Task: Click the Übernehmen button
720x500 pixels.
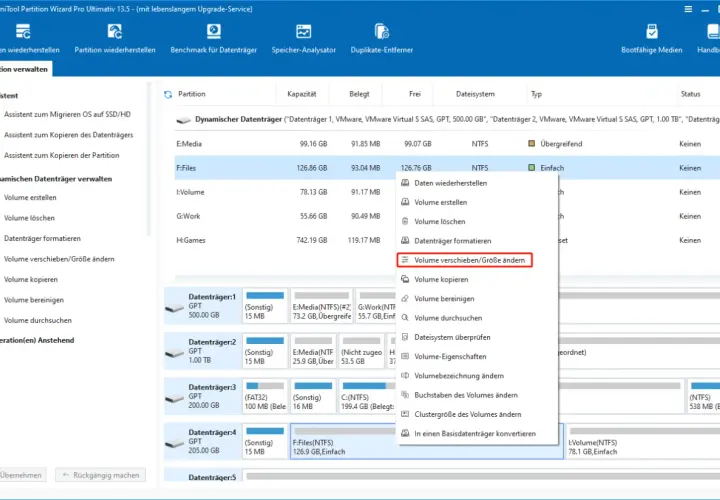Action: (22, 475)
